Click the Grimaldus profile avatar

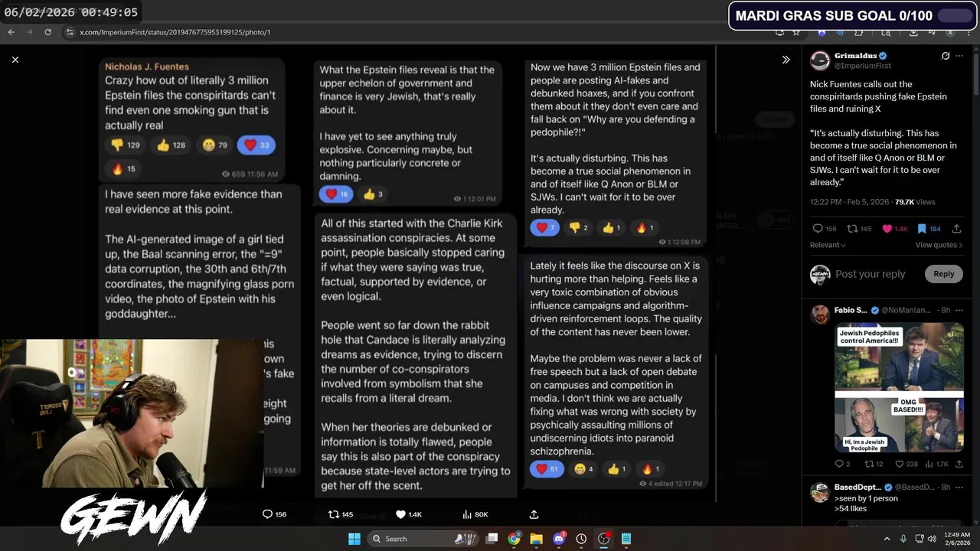(820, 60)
